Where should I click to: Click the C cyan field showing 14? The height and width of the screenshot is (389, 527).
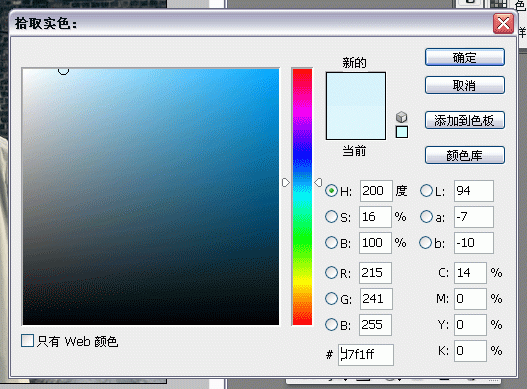470,273
